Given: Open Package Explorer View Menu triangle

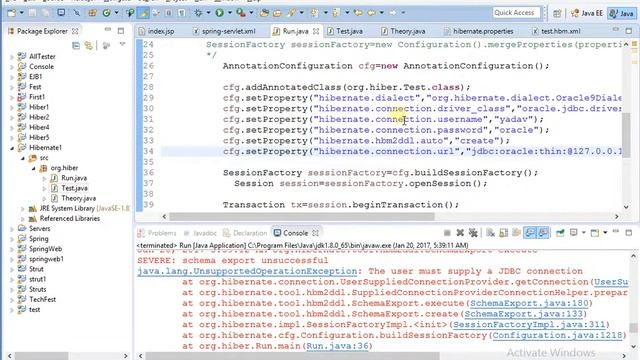Looking at the screenshot, I should [122, 44].
